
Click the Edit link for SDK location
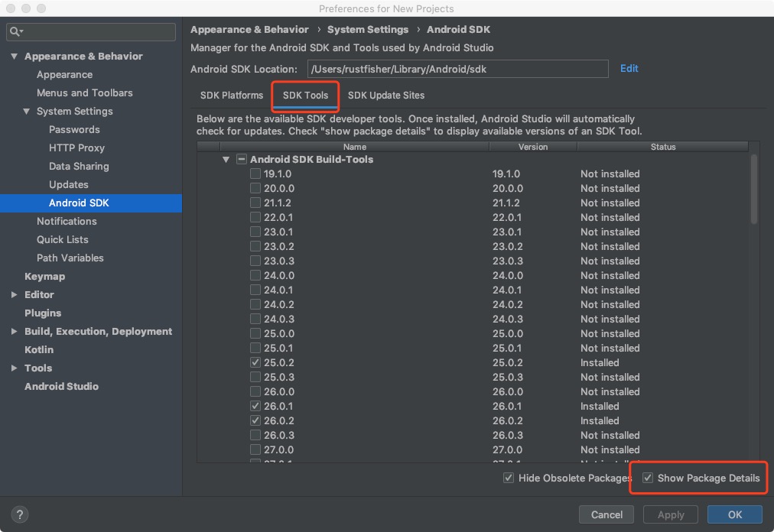629,69
